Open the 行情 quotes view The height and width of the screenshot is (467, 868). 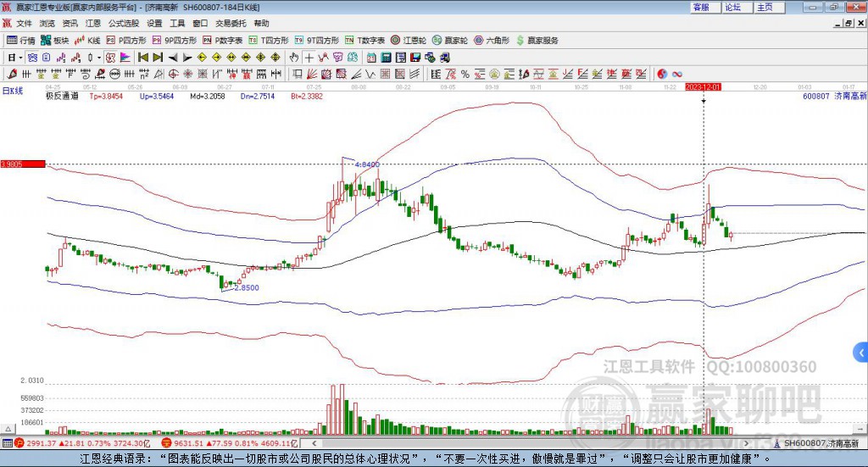tap(20, 41)
